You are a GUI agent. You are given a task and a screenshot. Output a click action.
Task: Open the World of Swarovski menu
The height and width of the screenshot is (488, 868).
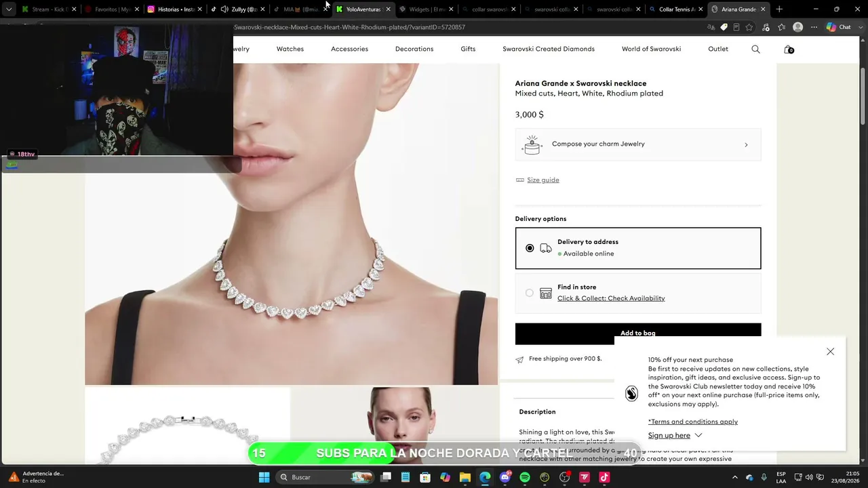651,49
